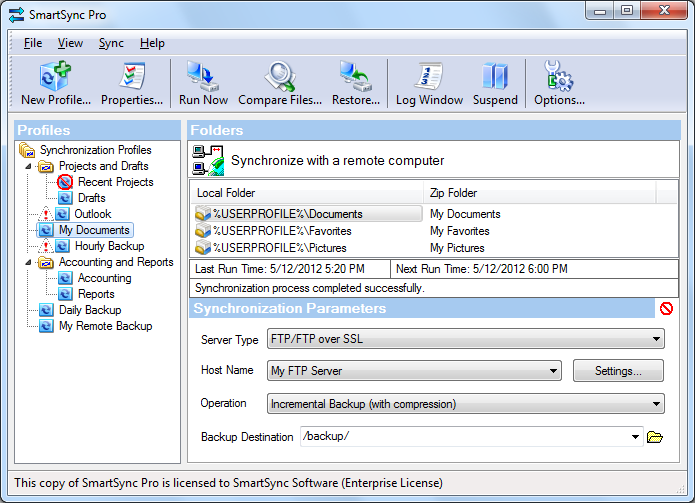This screenshot has width=695, height=503.
Task: Click the red stop icon beside Synchronization Parameters
Action: pos(666,309)
